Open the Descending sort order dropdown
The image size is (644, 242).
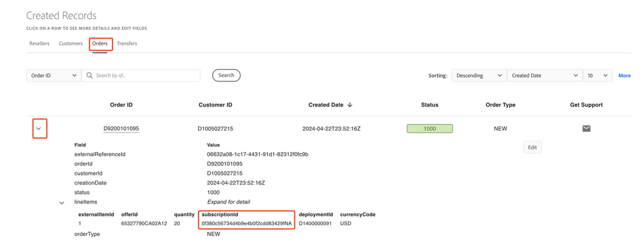coord(478,76)
